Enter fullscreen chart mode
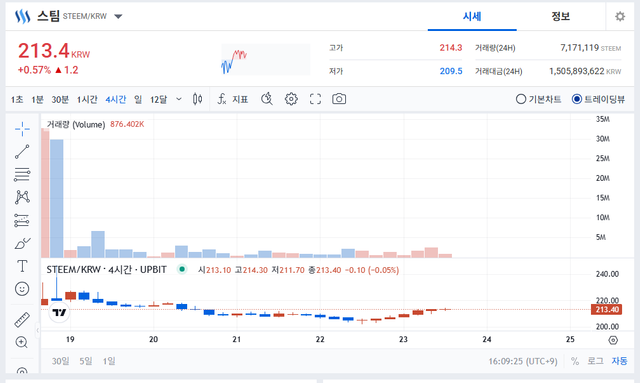Viewport: 640px width, 383px height. [315, 99]
